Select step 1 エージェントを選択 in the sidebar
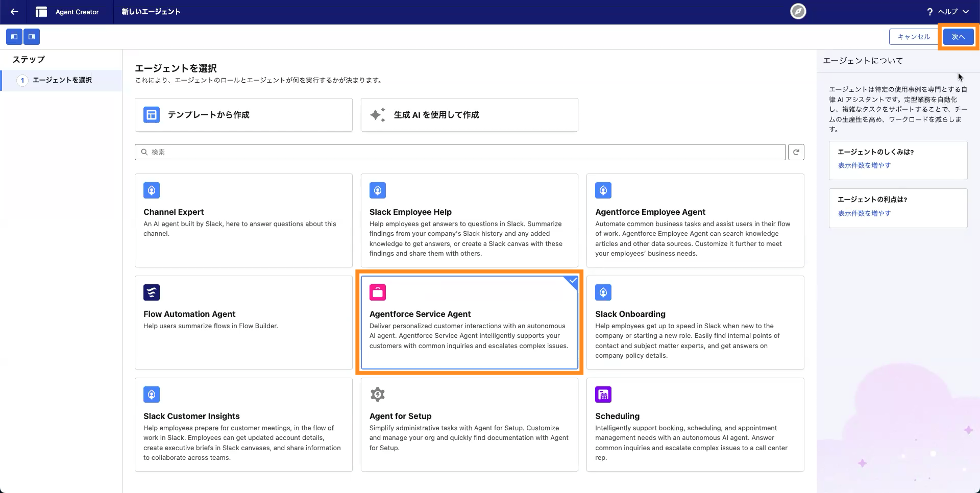 coord(61,80)
